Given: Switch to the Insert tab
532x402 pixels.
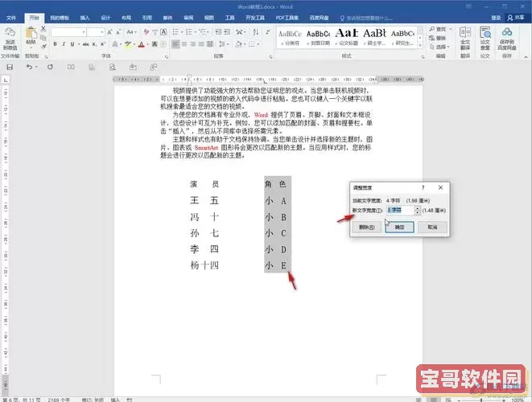Looking at the screenshot, I should pyautogui.click(x=85, y=18).
